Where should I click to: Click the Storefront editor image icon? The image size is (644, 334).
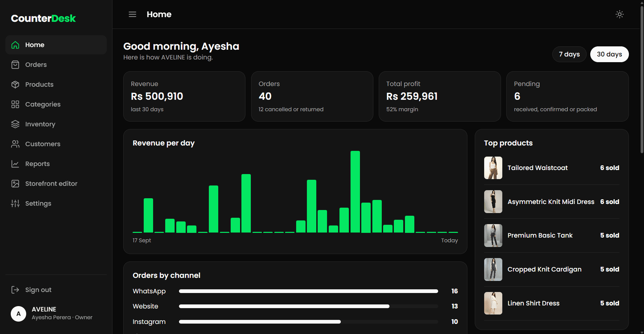click(x=15, y=184)
